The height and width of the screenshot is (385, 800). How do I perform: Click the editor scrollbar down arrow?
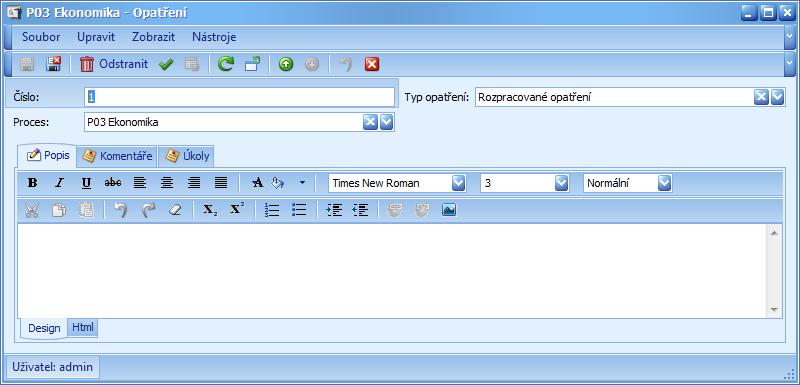tap(774, 310)
